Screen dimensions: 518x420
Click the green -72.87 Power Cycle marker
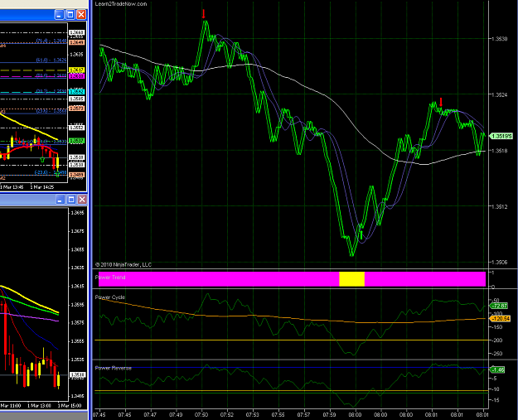[x=499, y=306]
